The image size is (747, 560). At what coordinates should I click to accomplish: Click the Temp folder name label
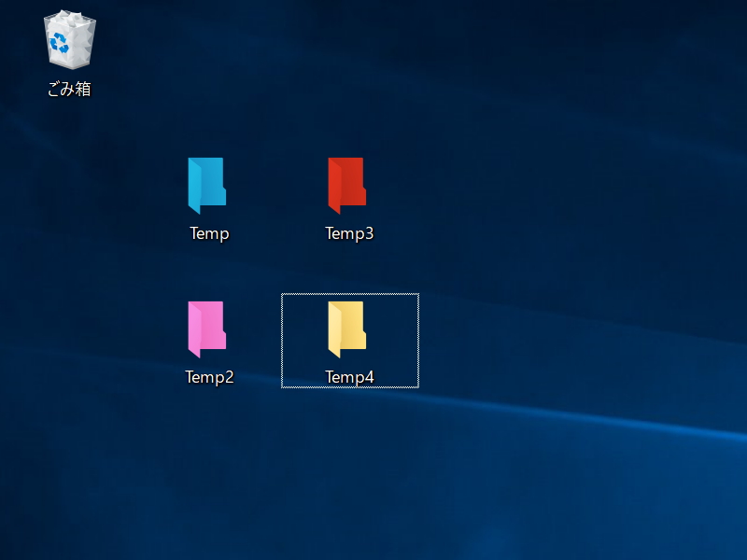pos(209,234)
